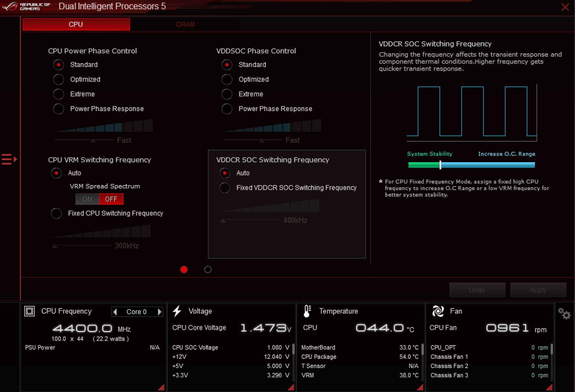Turn VRM Spread Spectrum ON

[87, 199]
